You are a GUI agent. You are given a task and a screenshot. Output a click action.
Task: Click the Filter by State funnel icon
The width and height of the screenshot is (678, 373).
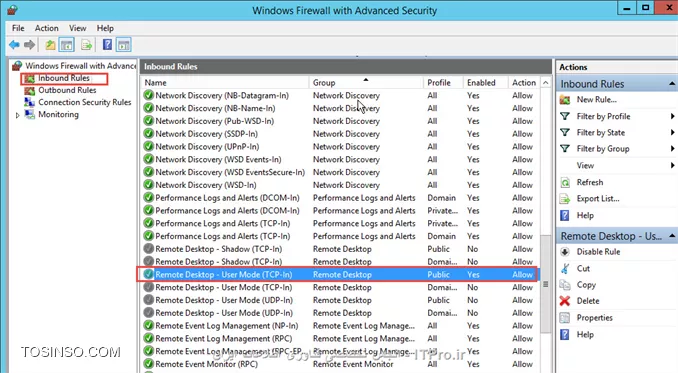click(565, 132)
